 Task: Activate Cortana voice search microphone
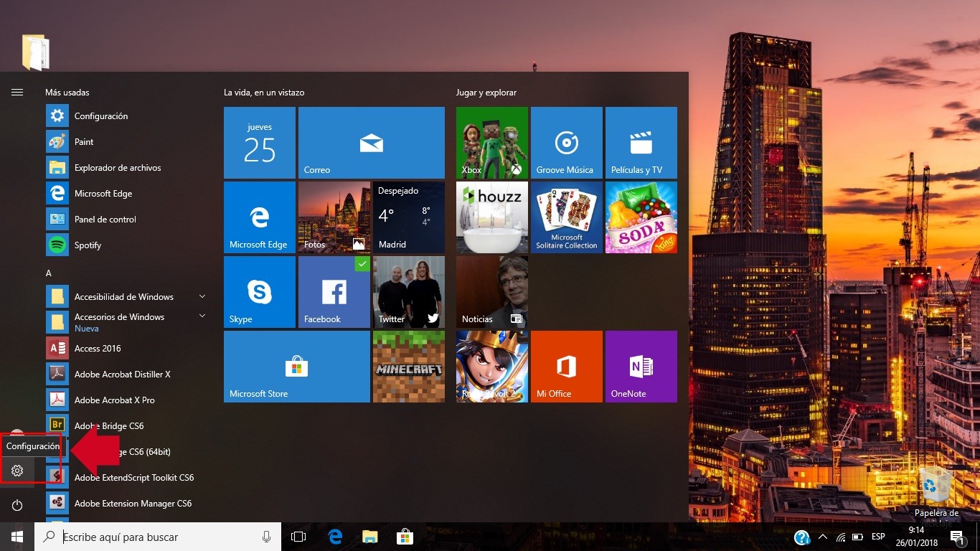(x=265, y=536)
